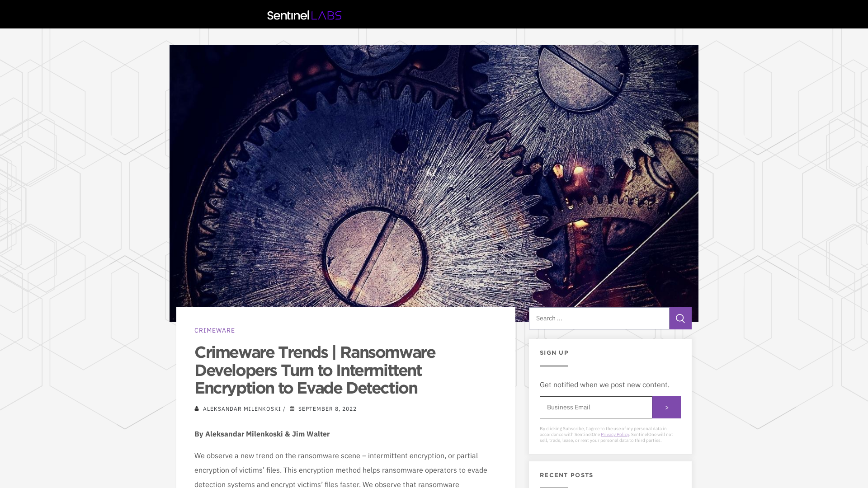The image size is (868, 488).
Task: Click the RECENT POSTS section heading
Action: (x=566, y=475)
